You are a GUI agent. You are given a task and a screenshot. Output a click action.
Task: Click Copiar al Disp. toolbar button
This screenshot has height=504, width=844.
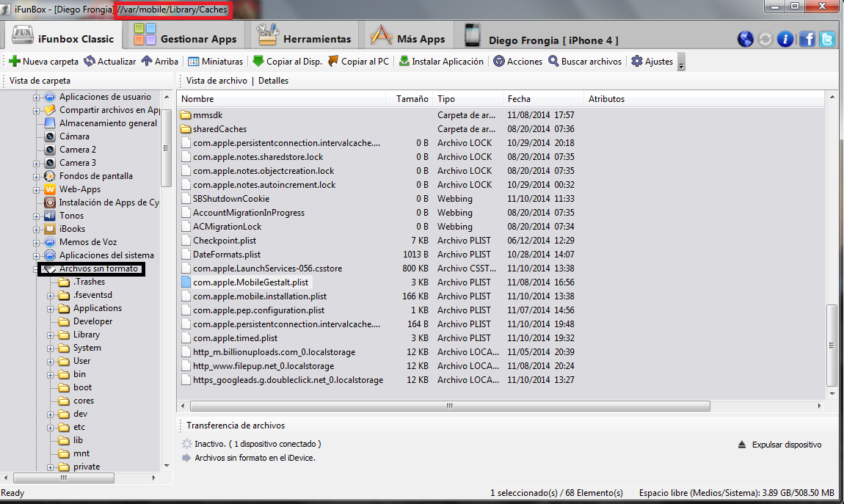coord(287,62)
